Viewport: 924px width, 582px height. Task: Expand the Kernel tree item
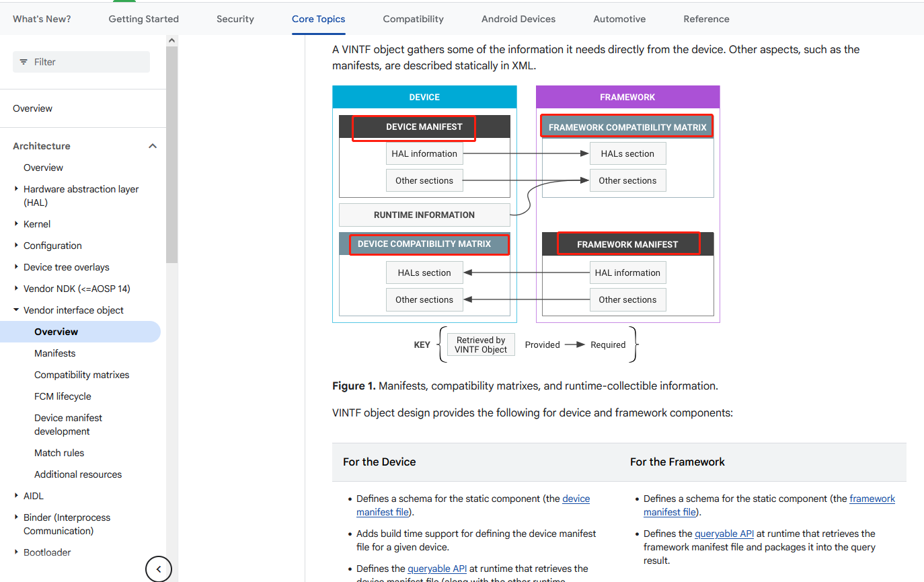[16, 224]
